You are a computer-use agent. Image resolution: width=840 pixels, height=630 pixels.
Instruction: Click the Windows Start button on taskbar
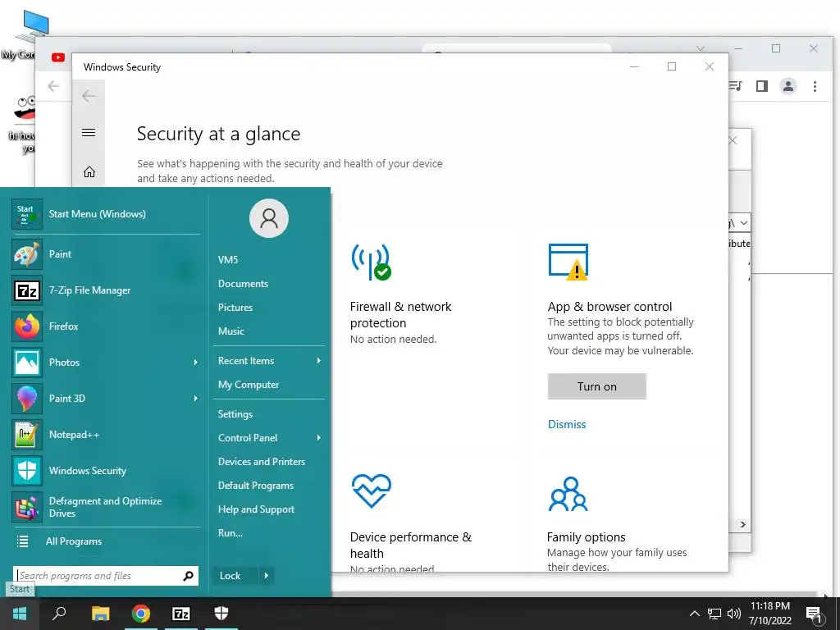pos(20,614)
